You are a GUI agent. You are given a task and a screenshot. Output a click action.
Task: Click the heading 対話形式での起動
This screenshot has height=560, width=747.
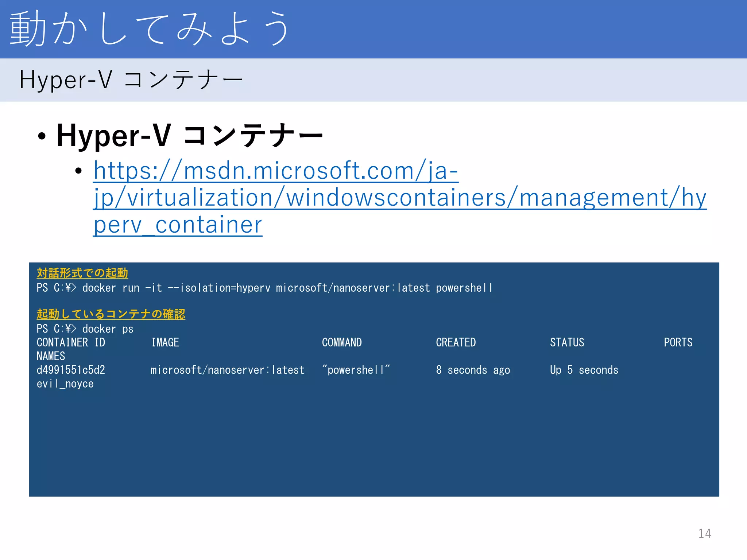[x=82, y=273]
